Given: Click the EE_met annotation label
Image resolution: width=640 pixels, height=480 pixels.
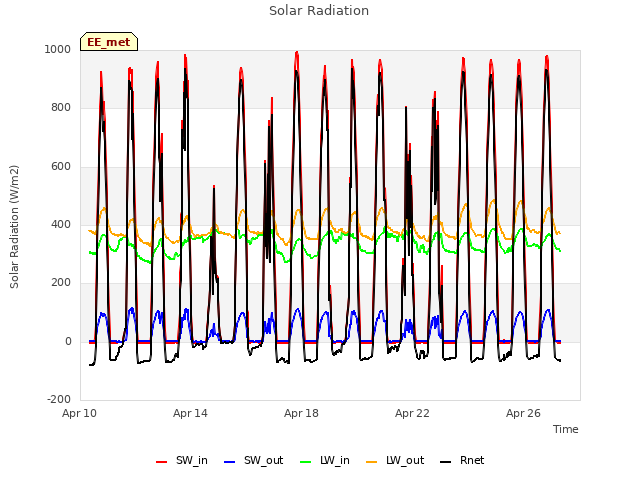Looking at the screenshot, I should [x=109, y=42].
